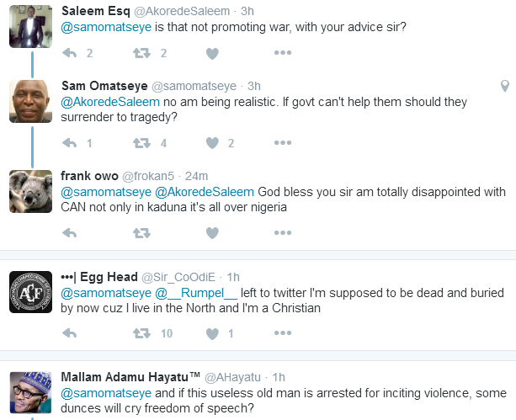Reply to Egg Head's tweet

(x=70, y=334)
